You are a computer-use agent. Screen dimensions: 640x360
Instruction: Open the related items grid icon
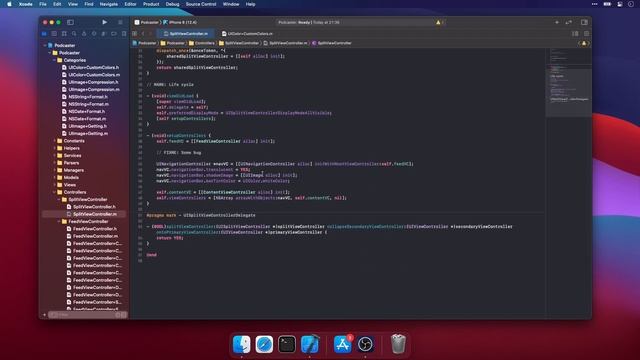(x=135, y=33)
